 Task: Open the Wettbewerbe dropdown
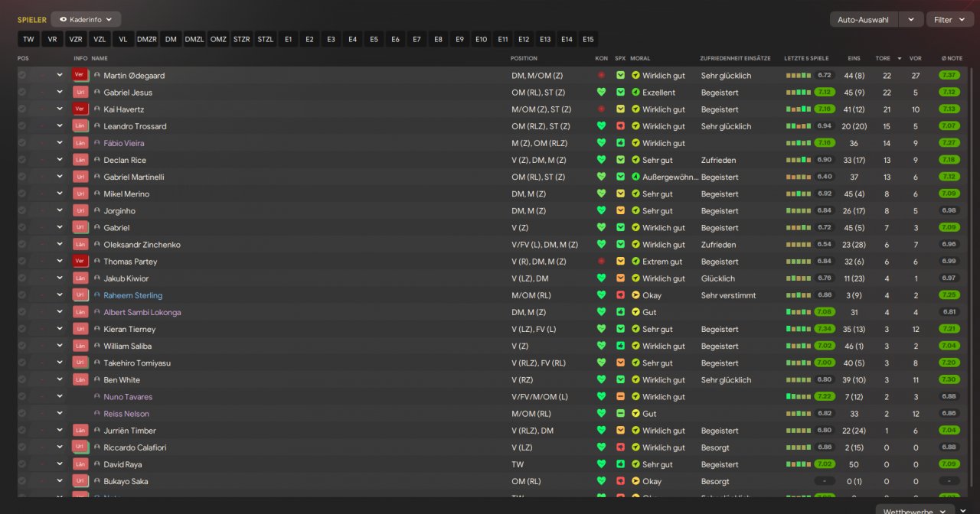[x=915, y=510]
